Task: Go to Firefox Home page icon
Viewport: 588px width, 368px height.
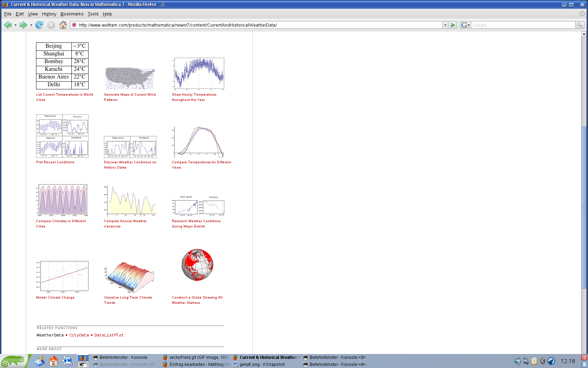Action: (63, 25)
